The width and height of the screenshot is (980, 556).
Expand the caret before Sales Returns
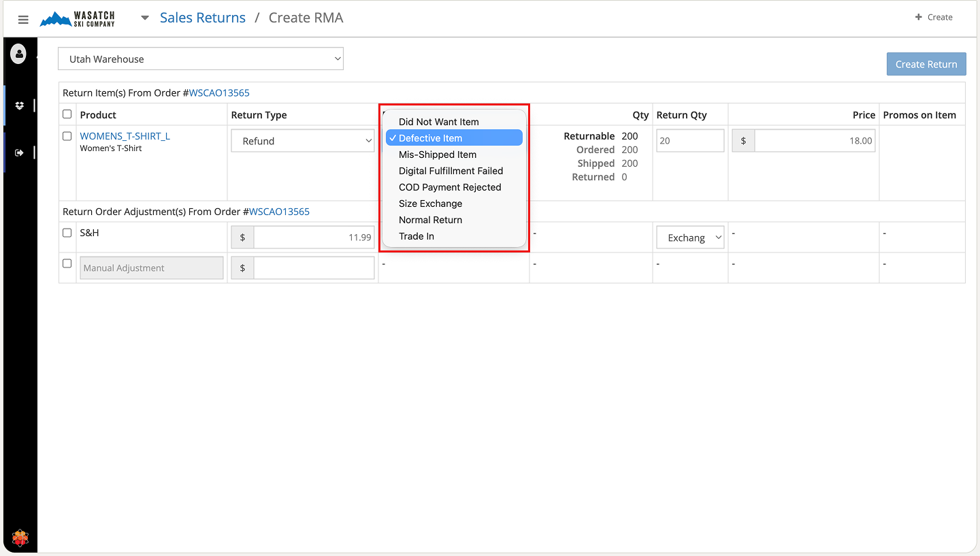coord(144,18)
